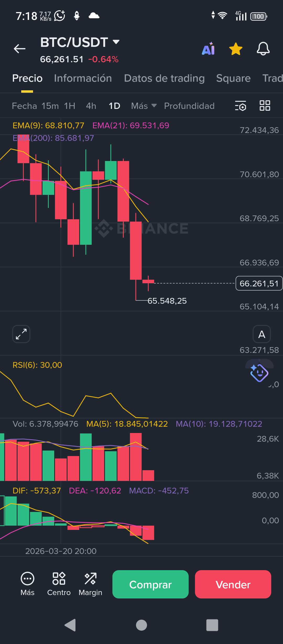Expand chart to fullscreen
The width and height of the screenshot is (283, 644).
click(x=21, y=334)
